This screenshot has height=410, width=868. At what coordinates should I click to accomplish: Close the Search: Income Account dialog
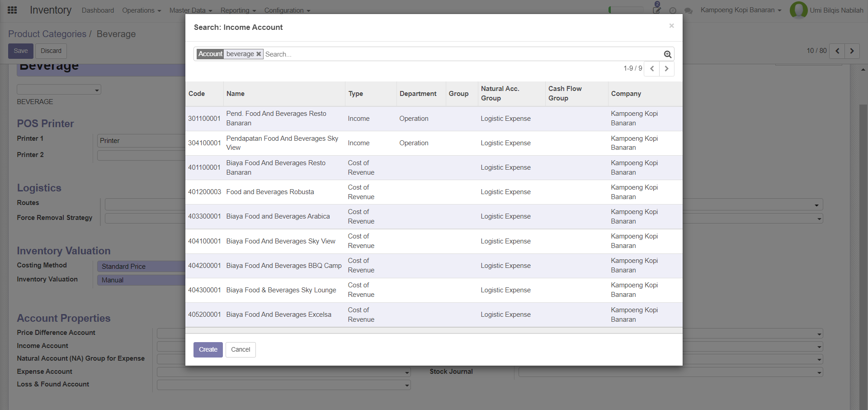point(671,26)
